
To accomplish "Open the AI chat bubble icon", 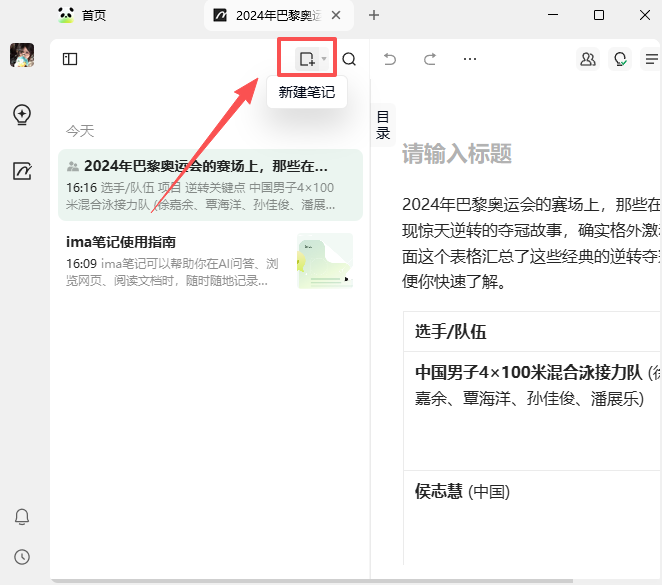I will (620, 59).
